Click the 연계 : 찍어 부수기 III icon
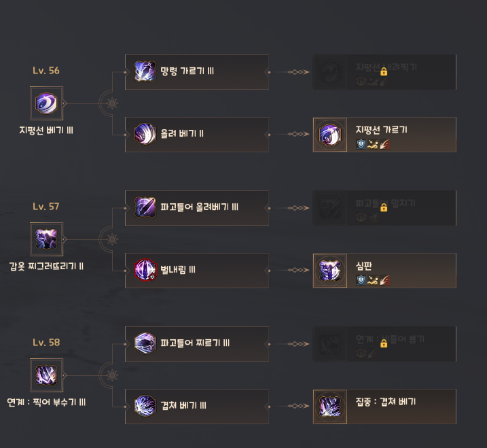 coord(47,375)
